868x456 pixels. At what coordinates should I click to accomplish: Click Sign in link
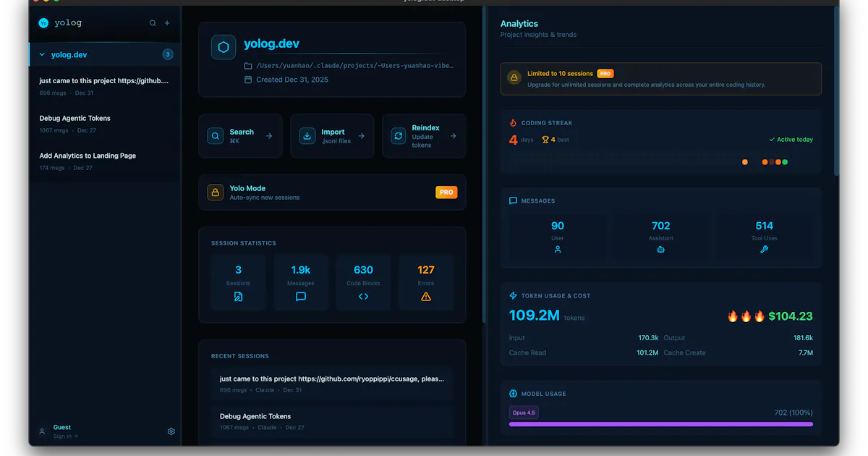[65, 436]
